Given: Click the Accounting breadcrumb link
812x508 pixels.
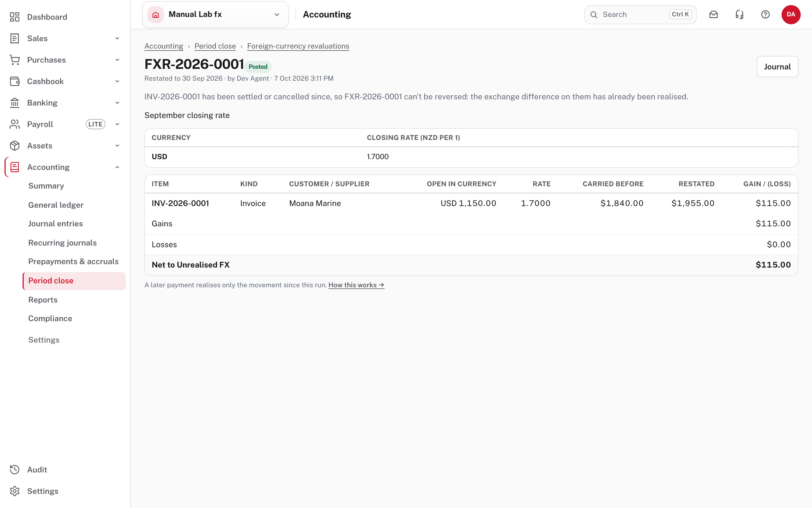Looking at the screenshot, I should tap(164, 46).
